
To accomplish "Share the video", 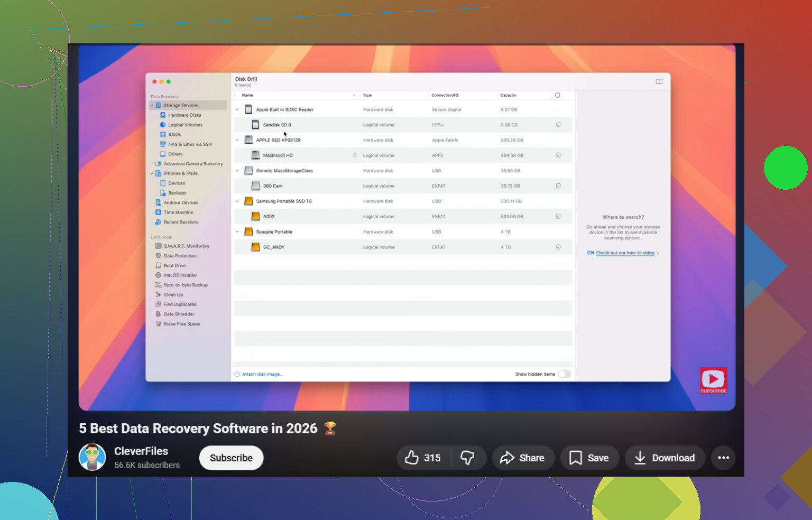I will [523, 458].
